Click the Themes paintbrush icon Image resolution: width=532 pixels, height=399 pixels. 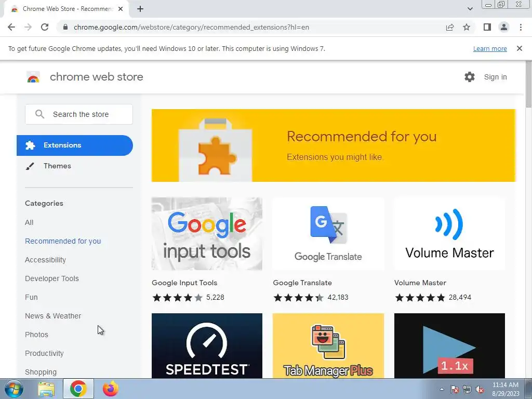point(30,166)
